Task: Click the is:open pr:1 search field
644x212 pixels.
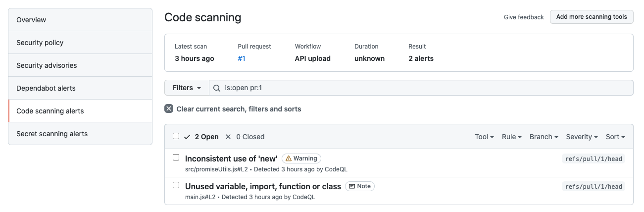Action: tap(421, 88)
